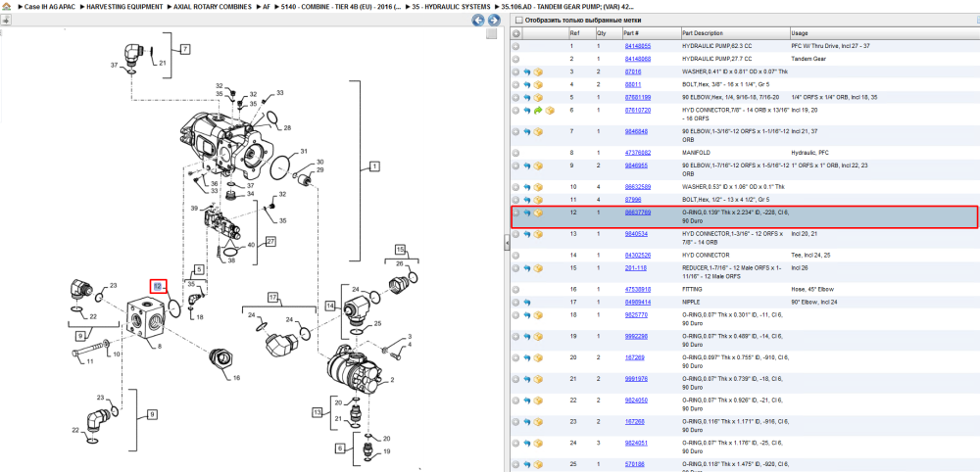Click the panel pin icon above diagram
Viewport: 980px width, 472px height.
tap(5, 20)
